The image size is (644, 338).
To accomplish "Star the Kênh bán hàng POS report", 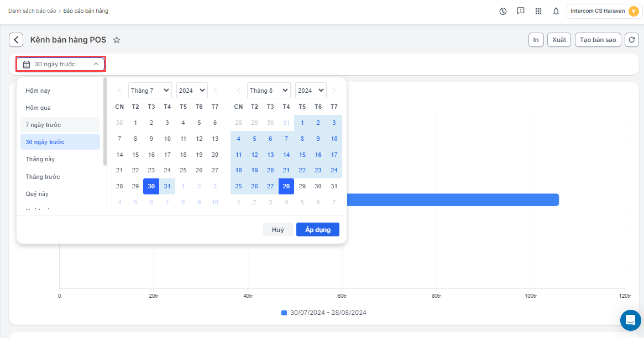I will pyautogui.click(x=117, y=40).
